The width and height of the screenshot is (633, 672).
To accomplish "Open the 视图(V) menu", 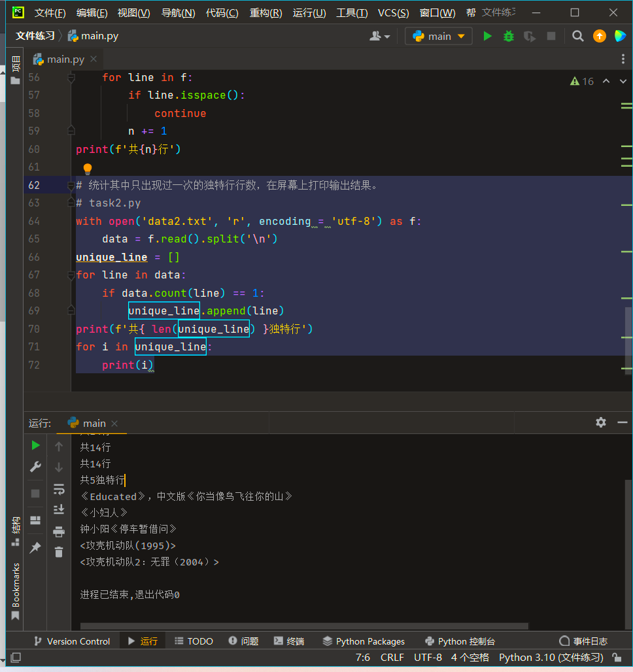I will pyautogui.click(x=134, y=13).
